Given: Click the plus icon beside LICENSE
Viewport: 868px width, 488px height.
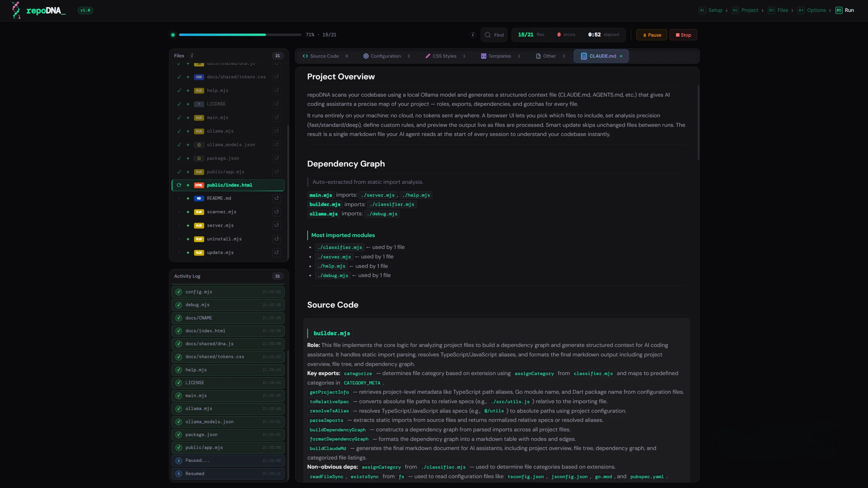Looking at the screenshot, I should pyautogui.click(x=188, y=104).
